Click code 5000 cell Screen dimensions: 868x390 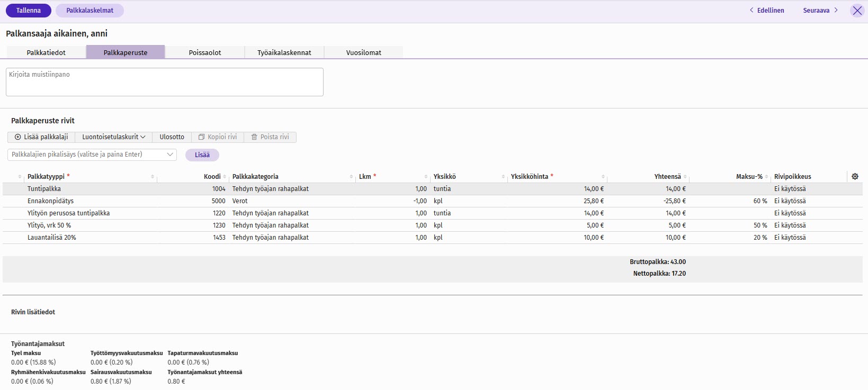click(x=218, y=201)
